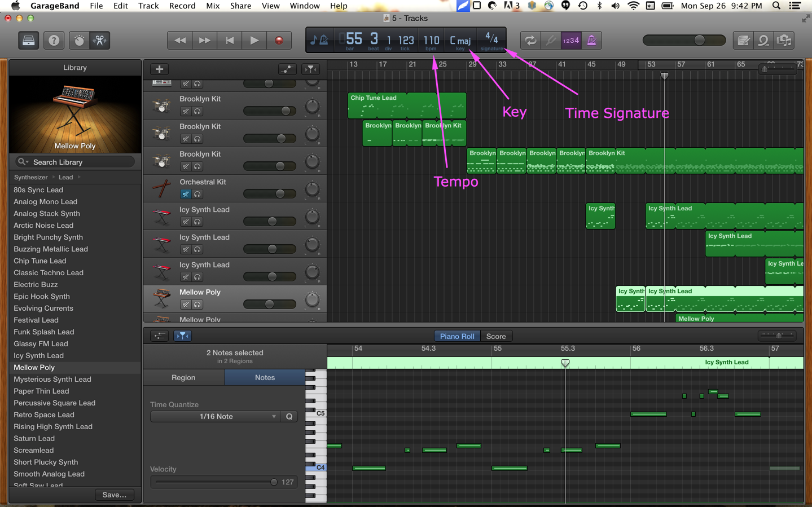Click the Q quantize button

click(x=289, y=416)
